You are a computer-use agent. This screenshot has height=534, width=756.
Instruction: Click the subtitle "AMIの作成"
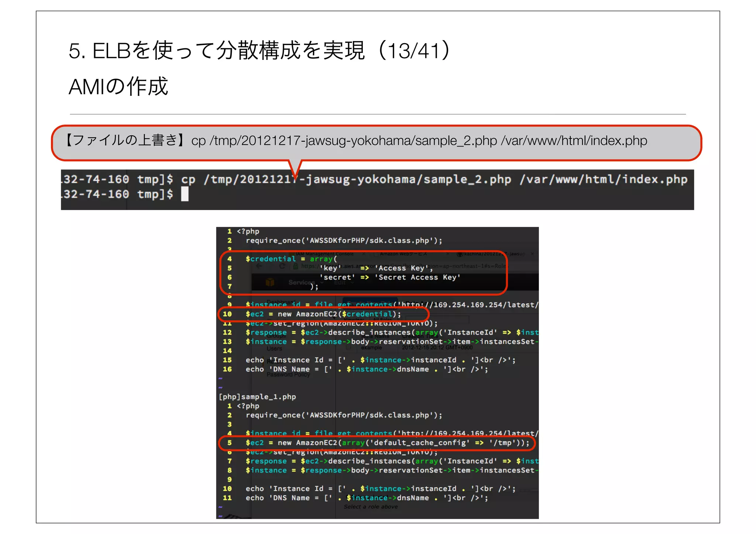tap(118, 87)
